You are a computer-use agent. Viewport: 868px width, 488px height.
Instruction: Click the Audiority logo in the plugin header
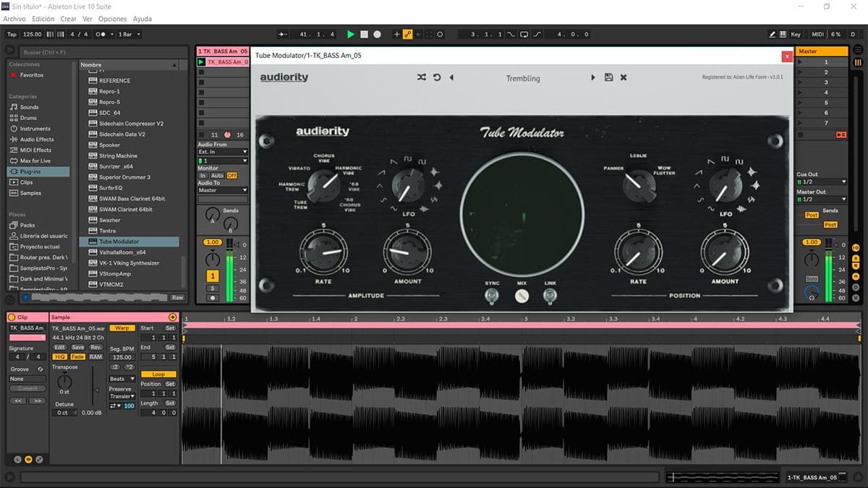284,77
